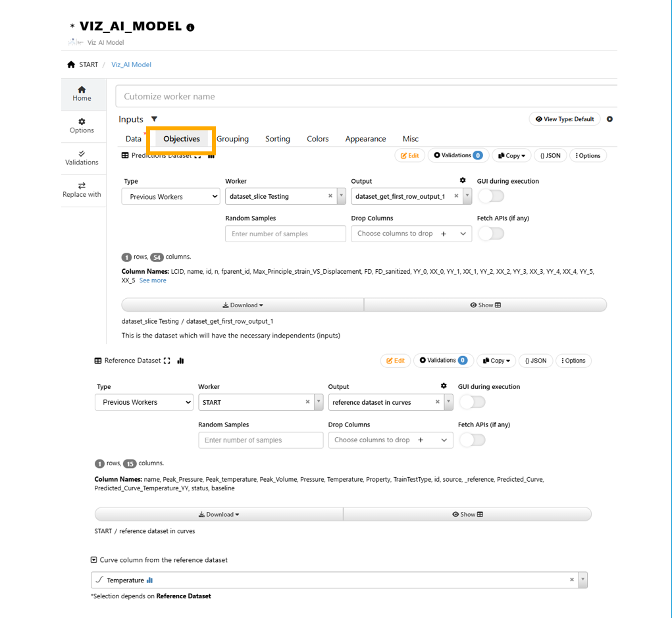Open the Type dropdown showing Previous Workers
The height and width of the screenshot is (618, 672).
click(x=170, y=196)
